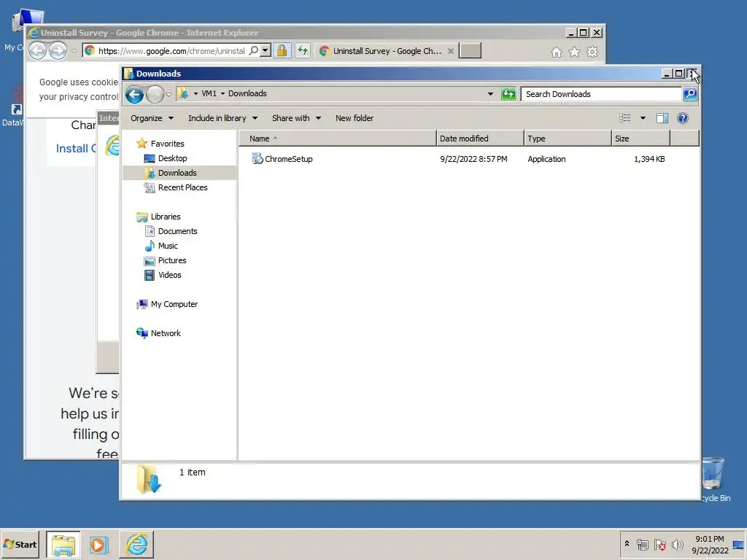The width and height of the screenshot is (747, 560).
Task: Click the Internet Explorer back button
Action: click(x=38, y=50)
